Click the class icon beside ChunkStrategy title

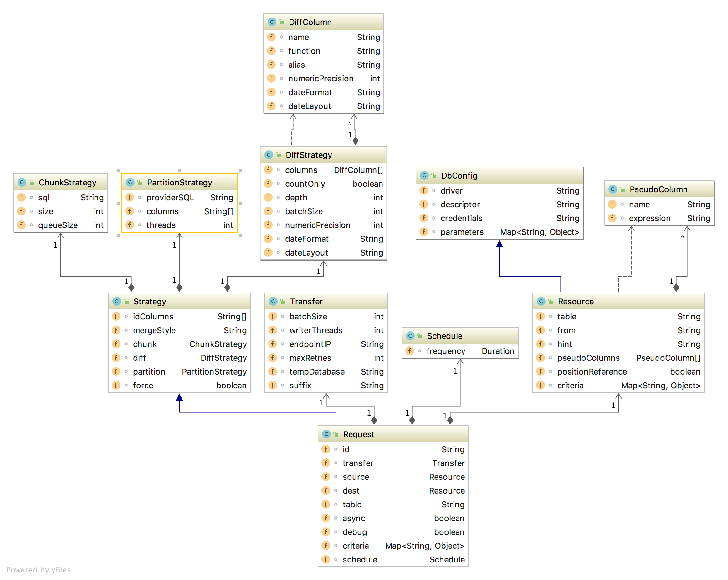(x=22, y=182)
